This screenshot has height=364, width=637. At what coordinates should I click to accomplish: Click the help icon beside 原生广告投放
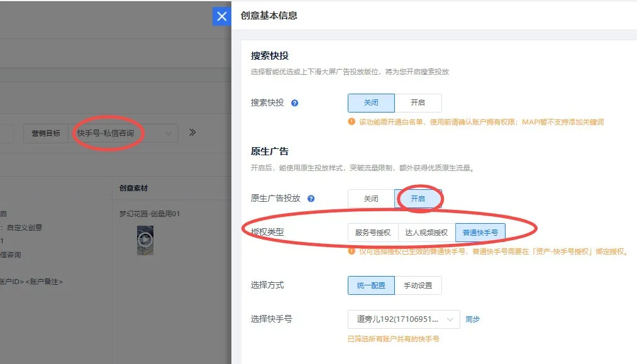point(311,199)
